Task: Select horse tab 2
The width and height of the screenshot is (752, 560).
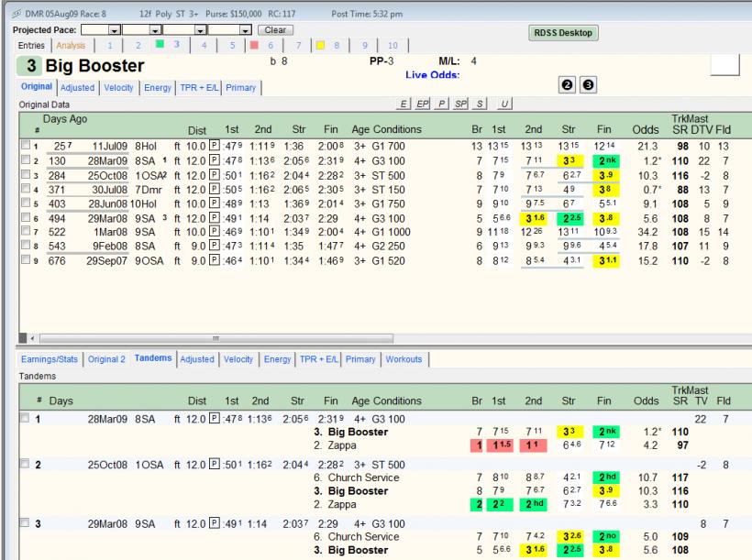Action: tap(138, 46)
